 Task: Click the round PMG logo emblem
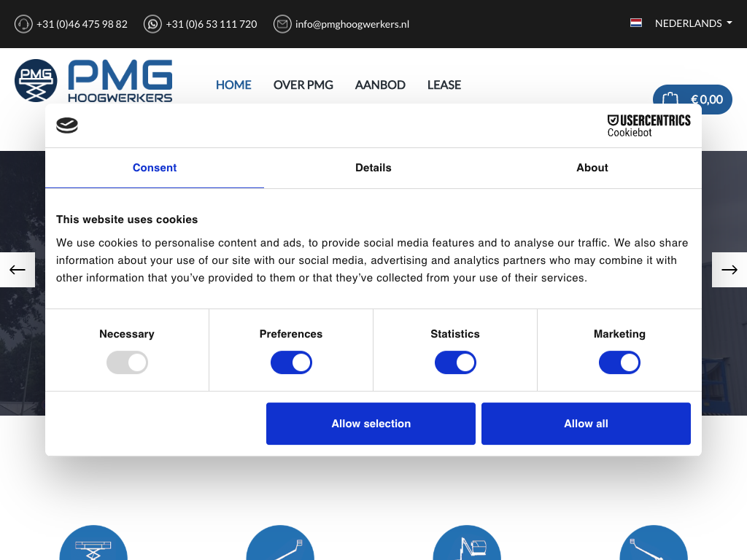coord(36,80)
